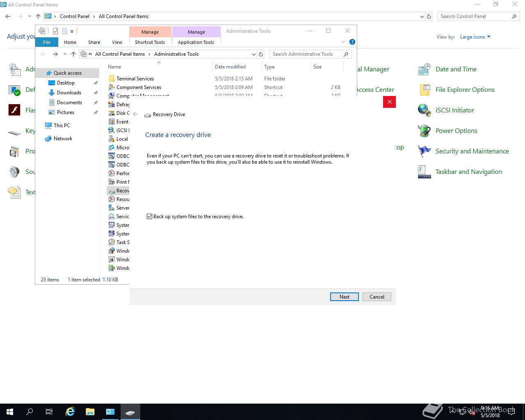This screenshot has width=525, height=420.
Task: Open recent locations dropdown in Administrative Tools
Action: point(65,54)
